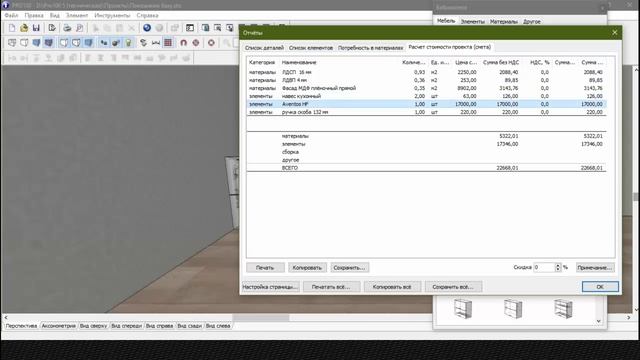The height and width of the screenshot is (360, 640).
Task: Switch to Вид слева view tab
Action: click(218, 326)
